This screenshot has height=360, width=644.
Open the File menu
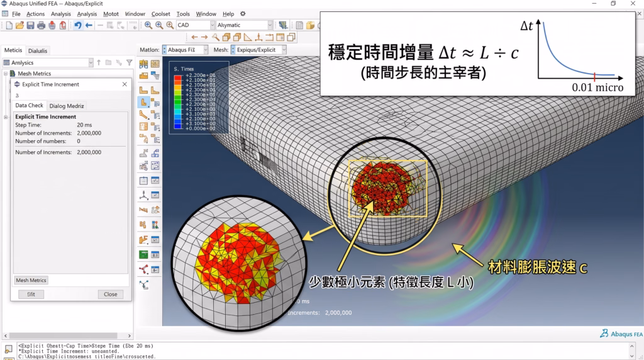16,14
